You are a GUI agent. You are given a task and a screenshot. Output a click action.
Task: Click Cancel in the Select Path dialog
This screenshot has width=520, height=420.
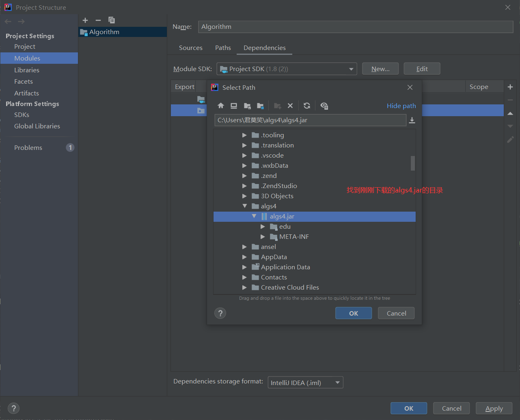pos(396,313)
